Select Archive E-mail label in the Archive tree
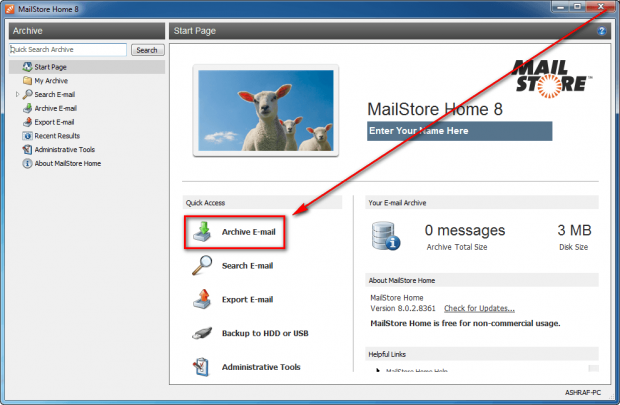Viewport: 620px width, 405px height. tap(56, 108)
